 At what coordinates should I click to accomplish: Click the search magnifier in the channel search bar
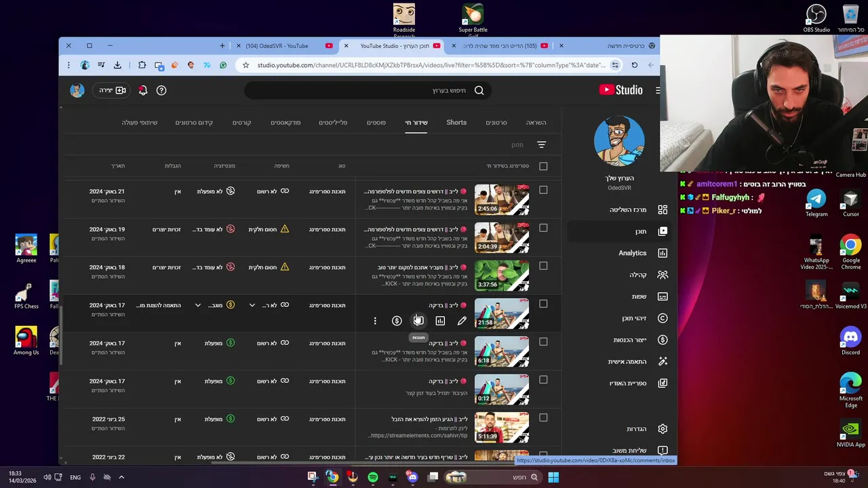479,90
